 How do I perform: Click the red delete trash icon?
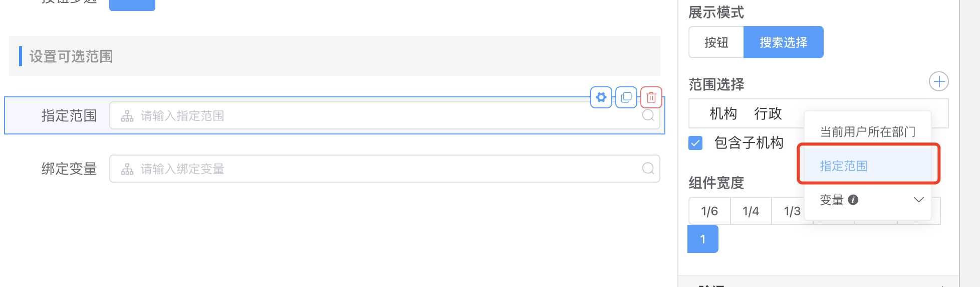coord(651,97)
